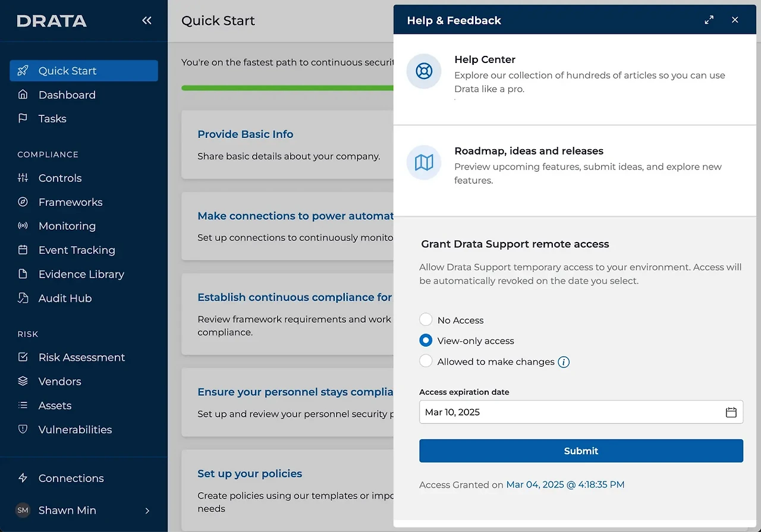Open Risk Assessment in the sidebar

(81, 357)
